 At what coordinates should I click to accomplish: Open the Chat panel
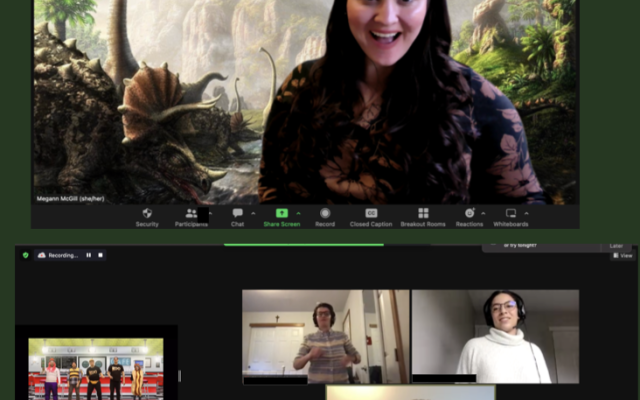point(238,217)
